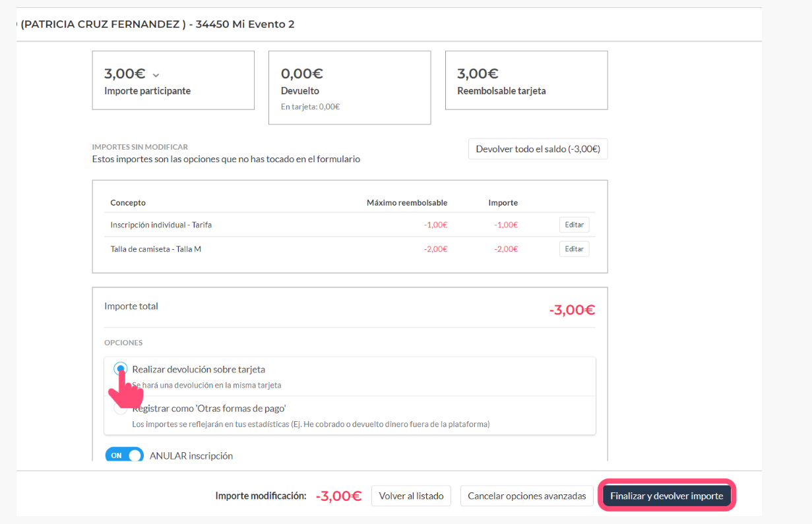Click 'IMPORTES SIN MODIFICAR' heading

(x=140, y=147)
